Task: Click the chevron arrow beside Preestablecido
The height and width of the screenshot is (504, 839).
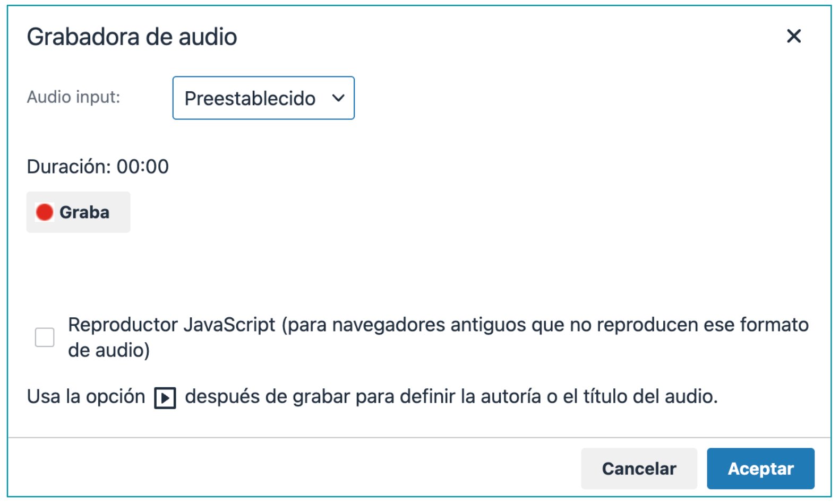Action: [338, 98]
